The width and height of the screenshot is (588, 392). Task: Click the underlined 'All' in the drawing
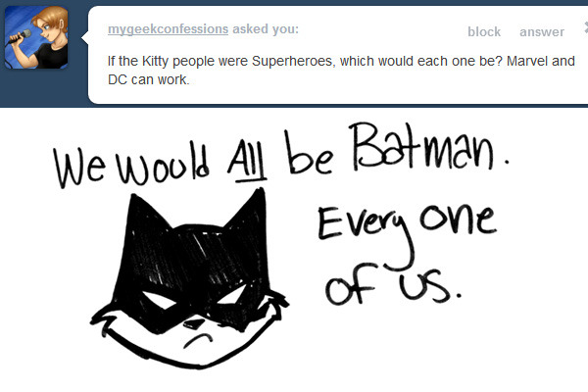click(247, 164)
